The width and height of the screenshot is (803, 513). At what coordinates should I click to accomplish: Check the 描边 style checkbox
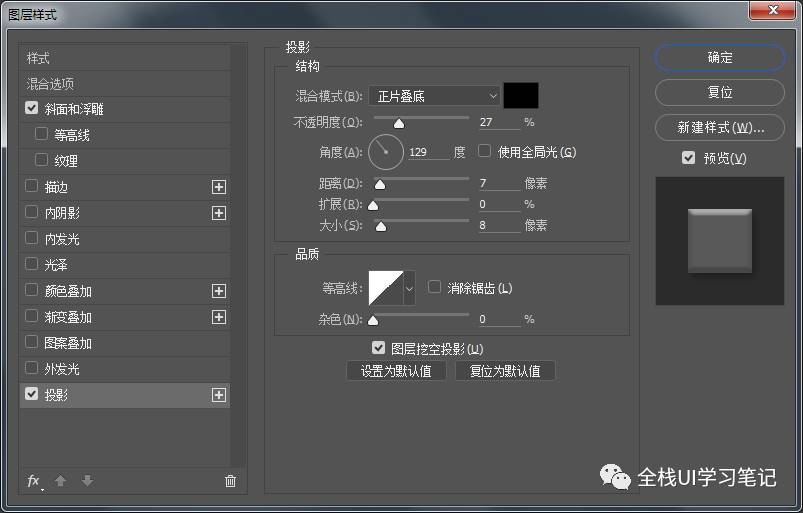[x=32, y=186]
